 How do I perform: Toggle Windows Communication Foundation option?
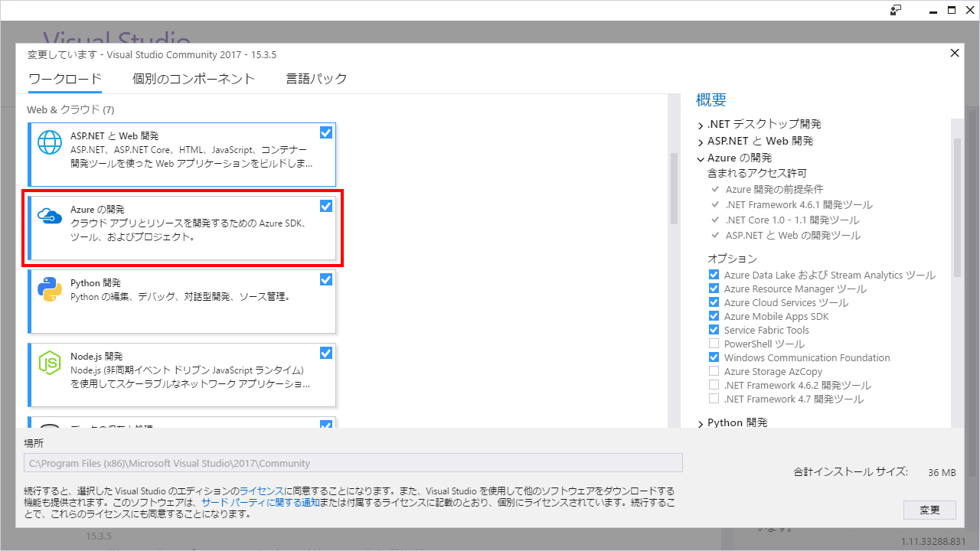point(714,357)
